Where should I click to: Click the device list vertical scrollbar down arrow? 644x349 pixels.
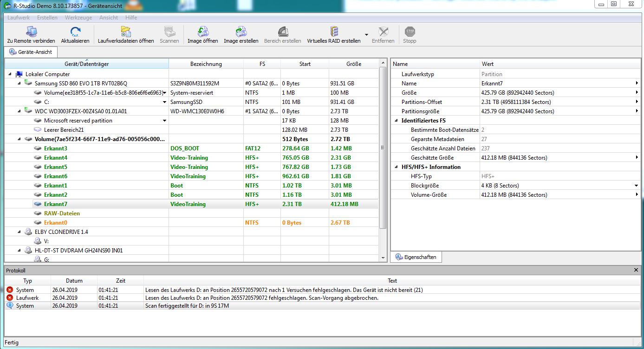(383, 258)
